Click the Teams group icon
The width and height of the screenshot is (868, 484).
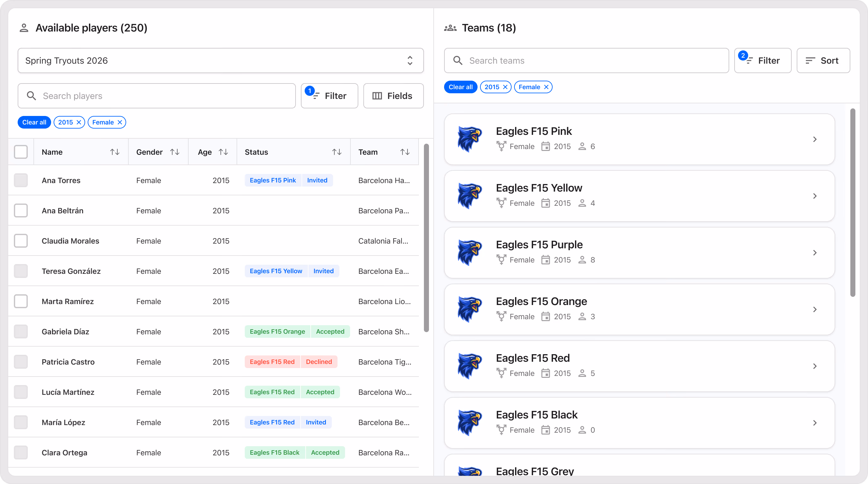[450, 28]
